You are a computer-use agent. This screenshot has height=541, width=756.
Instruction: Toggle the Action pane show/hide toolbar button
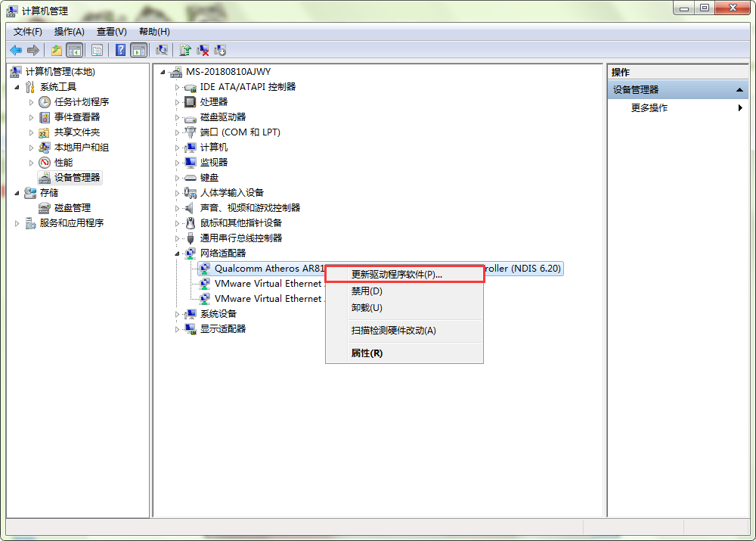(138, 50)
